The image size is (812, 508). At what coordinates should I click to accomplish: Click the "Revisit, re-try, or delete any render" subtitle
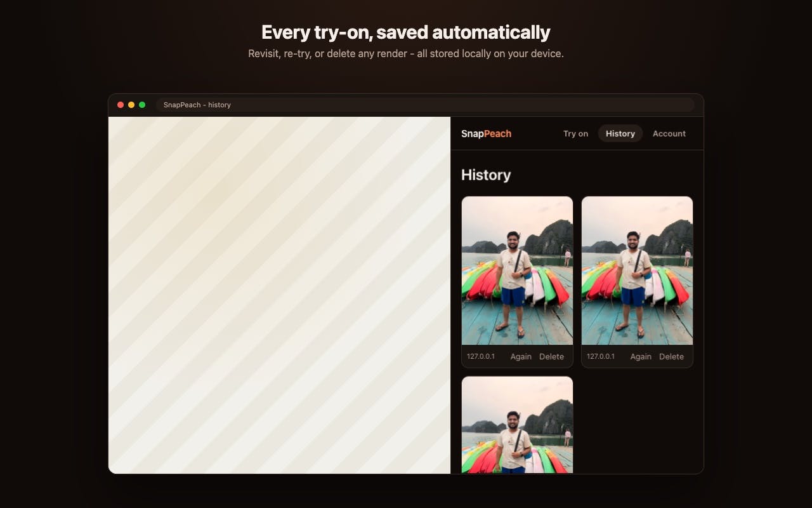point(406,53)
